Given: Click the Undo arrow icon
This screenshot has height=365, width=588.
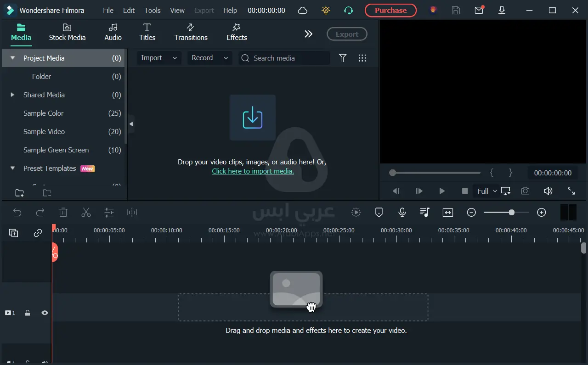Looking at the screenshot, I should [x=17, y=212].
